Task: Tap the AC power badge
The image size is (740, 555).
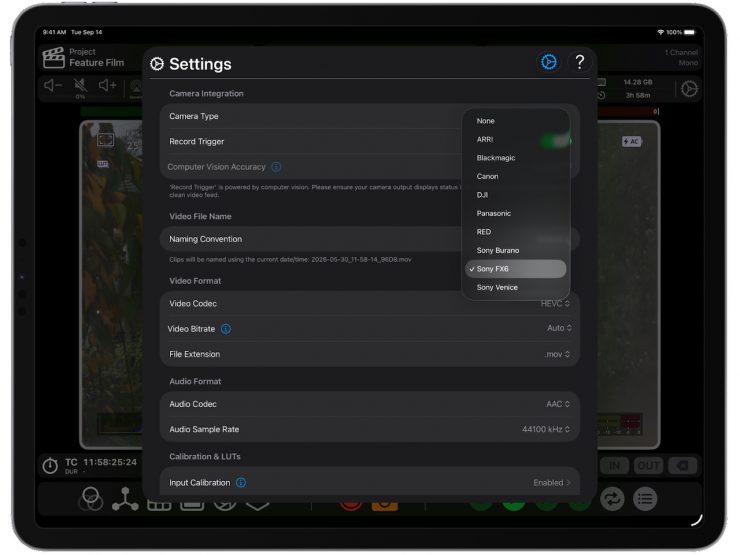Action: 631,142
